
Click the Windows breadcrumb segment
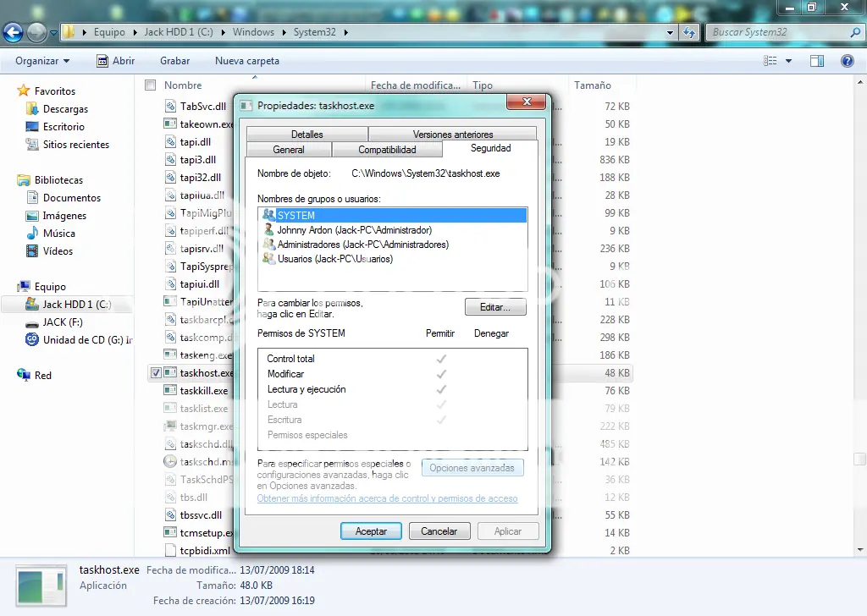253,32
